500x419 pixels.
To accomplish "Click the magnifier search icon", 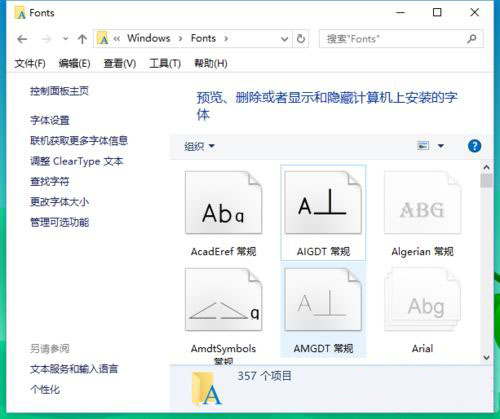I will [472, 39].
